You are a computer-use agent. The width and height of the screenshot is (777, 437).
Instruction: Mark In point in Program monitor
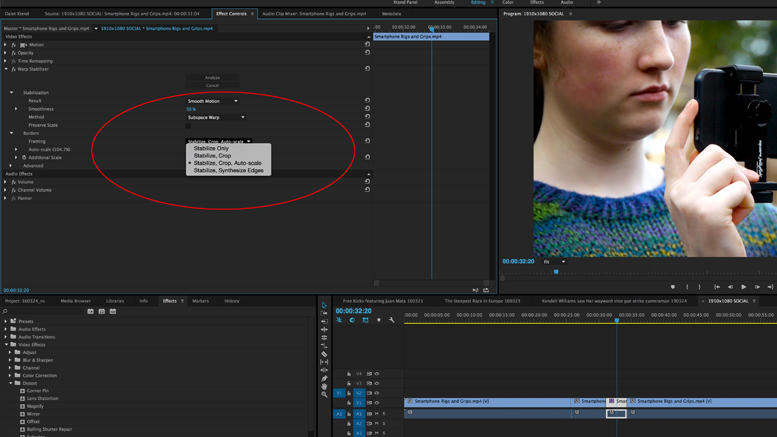pyautogui.click(x=687, y=287)
